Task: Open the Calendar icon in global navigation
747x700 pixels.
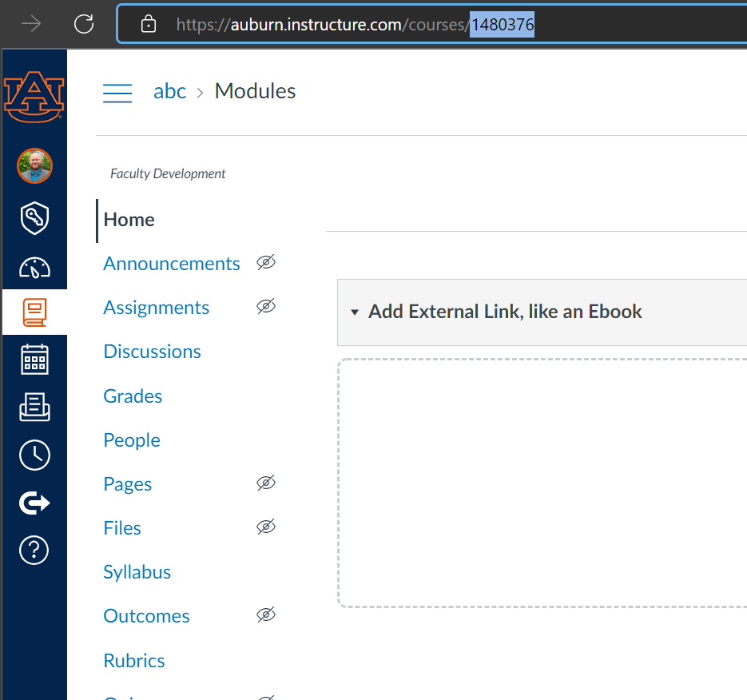Action: coord(34,360)
